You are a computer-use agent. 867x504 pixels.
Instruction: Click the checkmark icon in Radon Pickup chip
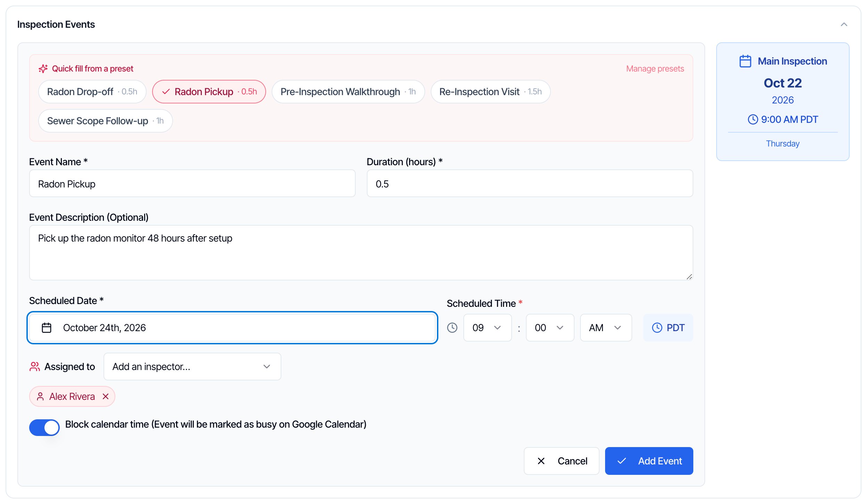[x=166, y=92]
